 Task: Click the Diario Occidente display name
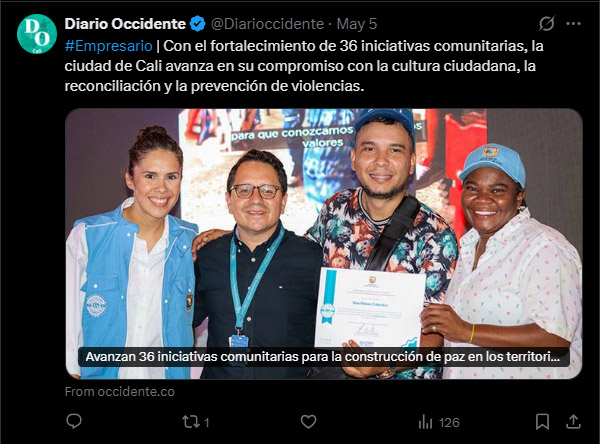point(125,24)
